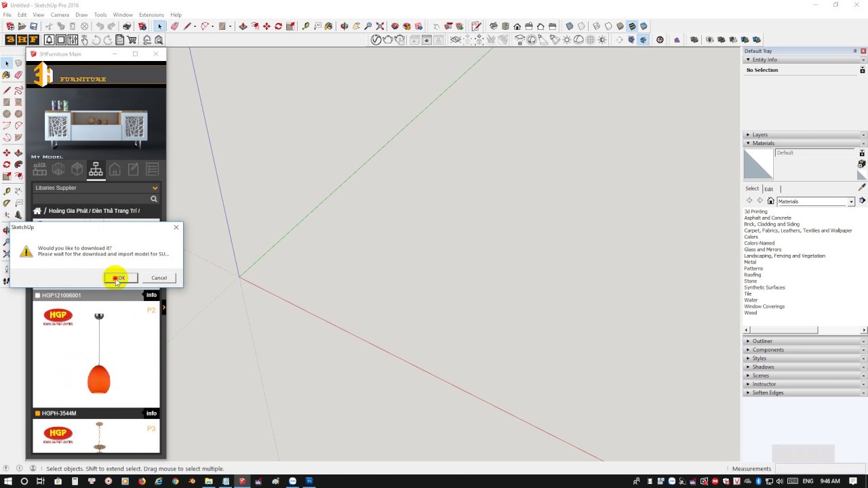This screenshot has width=868, height=488.
Task: Tick the HGPH-3544M checkbox
Action: click(x=37, y=413)
